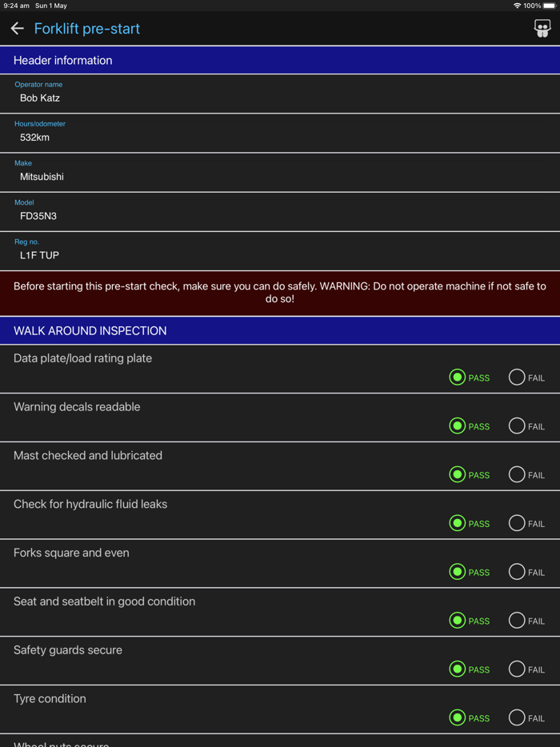
Task: Select PASS for Check for hydraulic fluid leaks
Action: [x=458, y=523]
